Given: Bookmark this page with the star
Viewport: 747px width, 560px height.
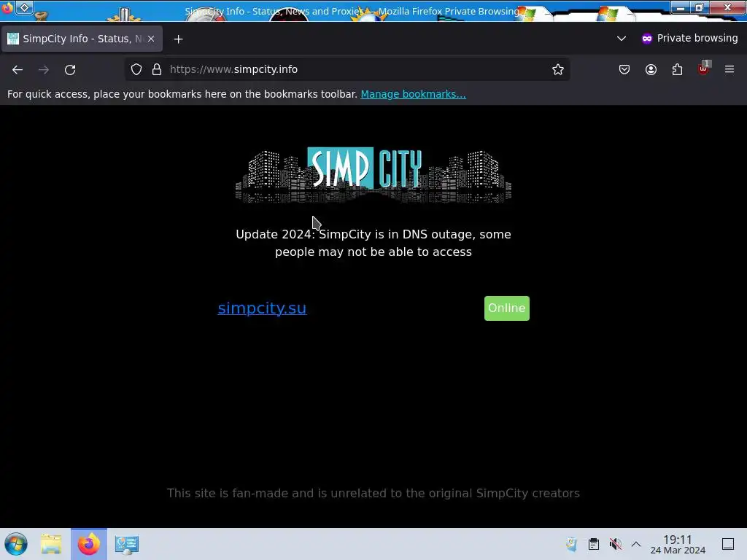Looking at the screenshot, I should click(x=558, y=69).
